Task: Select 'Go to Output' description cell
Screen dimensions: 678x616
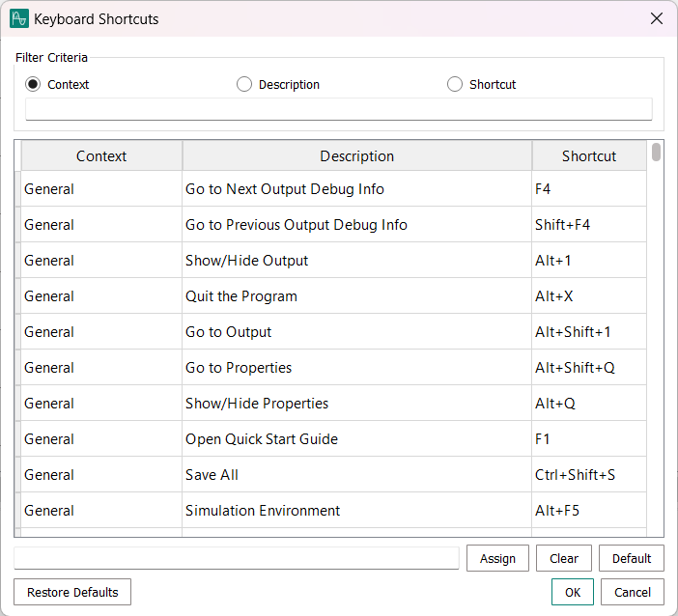Action: click(356, 332)
